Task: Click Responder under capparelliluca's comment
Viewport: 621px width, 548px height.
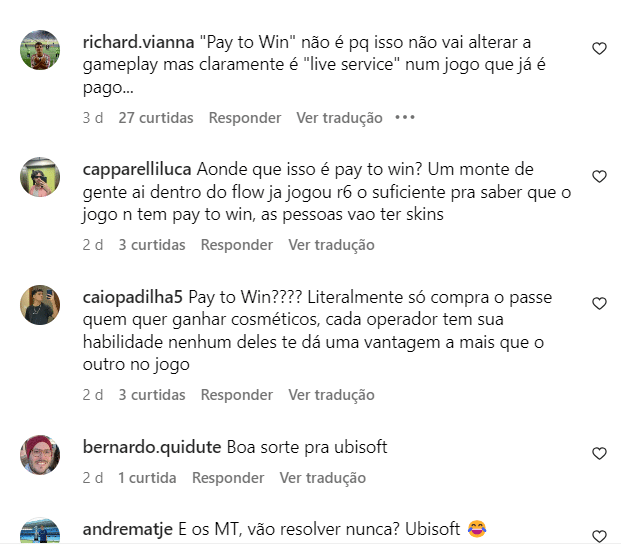Action: 237,245
